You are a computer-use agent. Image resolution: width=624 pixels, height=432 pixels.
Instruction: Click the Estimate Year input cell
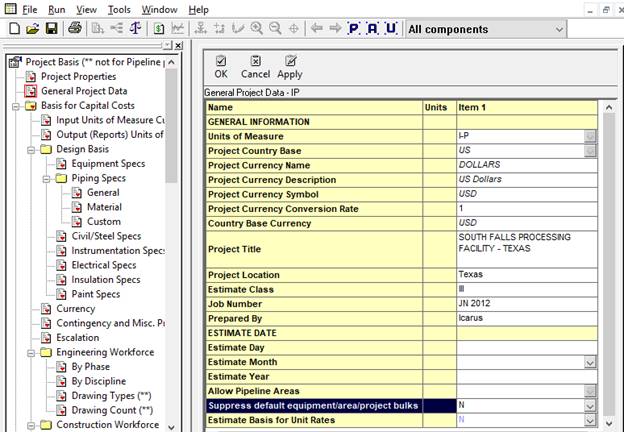click(x=526, y=377)
